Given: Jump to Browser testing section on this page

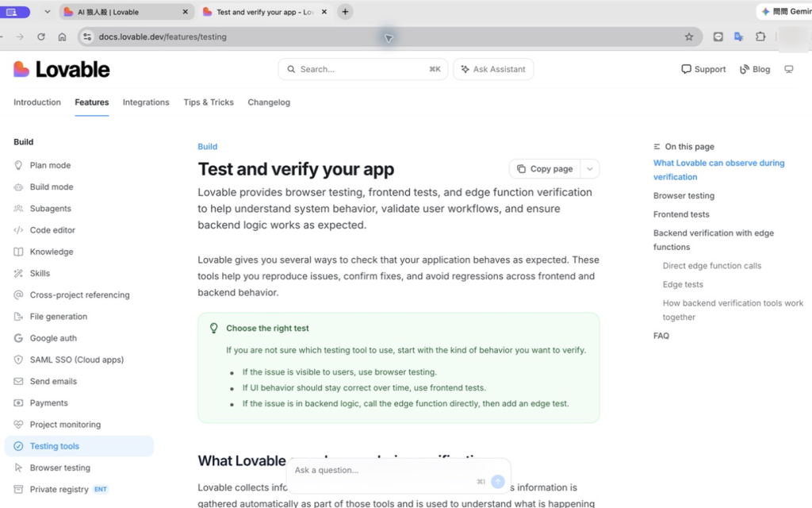Looking at the screenshot, I should [x=684, y=195].
